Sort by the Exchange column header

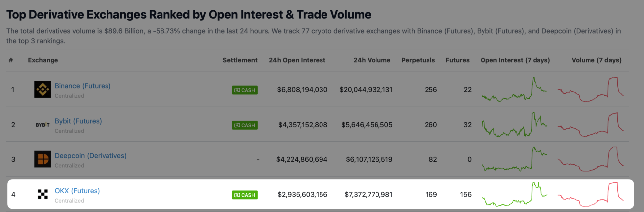tap(43, 60)
